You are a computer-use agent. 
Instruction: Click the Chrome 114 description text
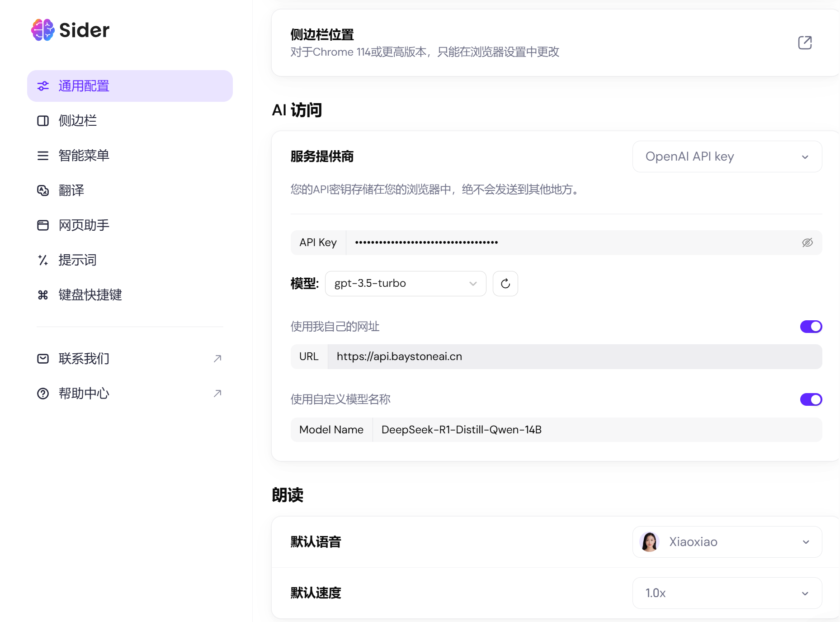[425, 52]
